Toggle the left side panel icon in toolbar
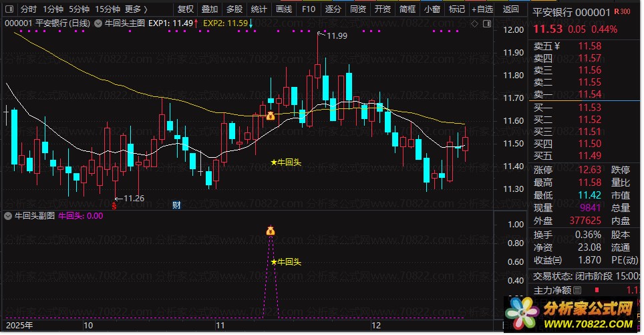This screenshot has width=644, height=335. point(9,9)
